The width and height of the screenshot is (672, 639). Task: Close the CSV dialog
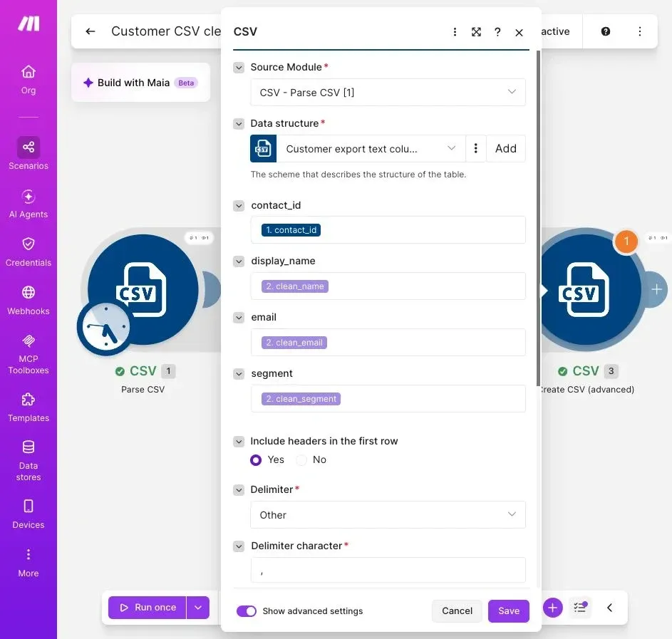click(x=519, y=33)
